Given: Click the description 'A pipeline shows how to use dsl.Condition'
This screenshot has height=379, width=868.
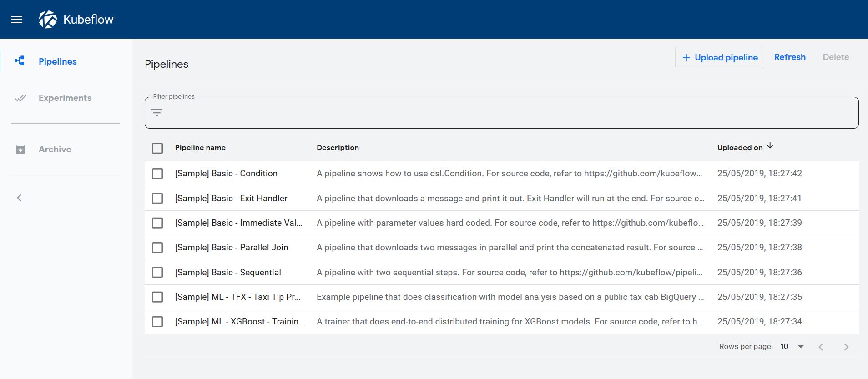Looking at the screenshot, I should 510,174.
